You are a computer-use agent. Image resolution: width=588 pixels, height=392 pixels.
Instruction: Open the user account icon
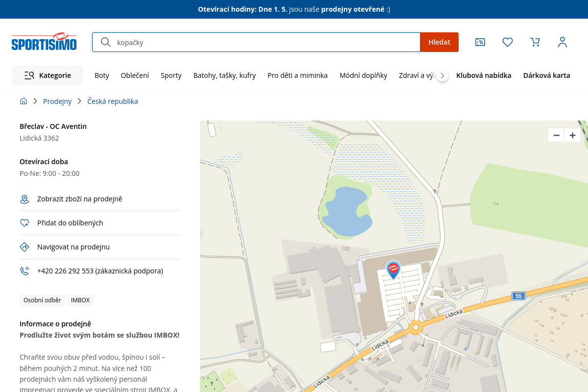tap(563, 42)
